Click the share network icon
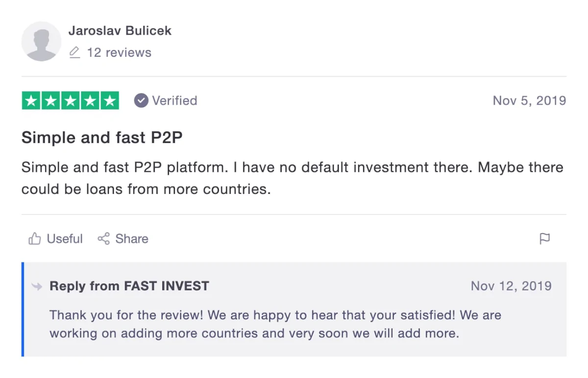 [x=103, y=239]
